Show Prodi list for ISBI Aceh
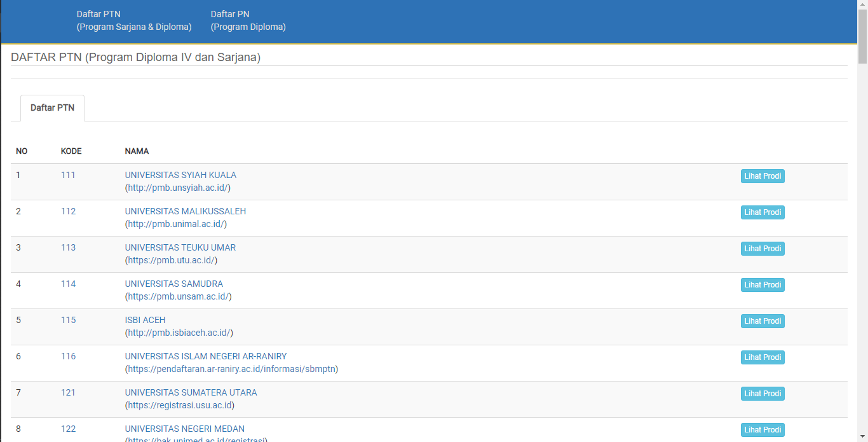Viewport: 868px width, 442px height. pos(763,321)
